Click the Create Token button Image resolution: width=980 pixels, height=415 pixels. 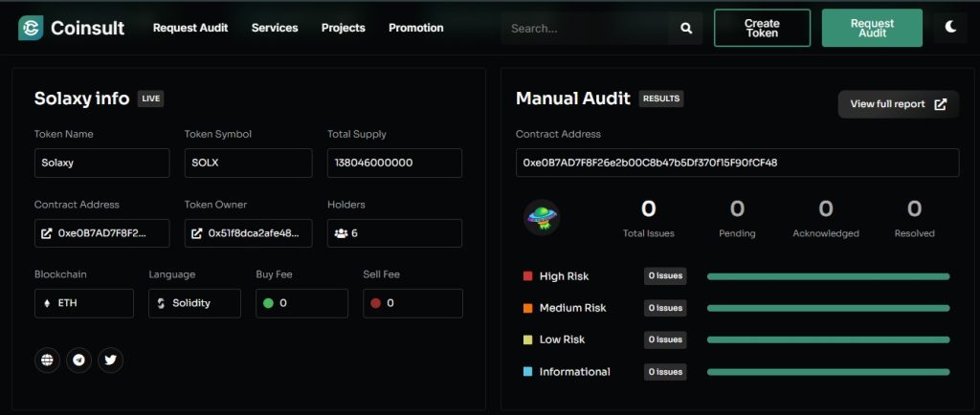click(x=762, y=28)
